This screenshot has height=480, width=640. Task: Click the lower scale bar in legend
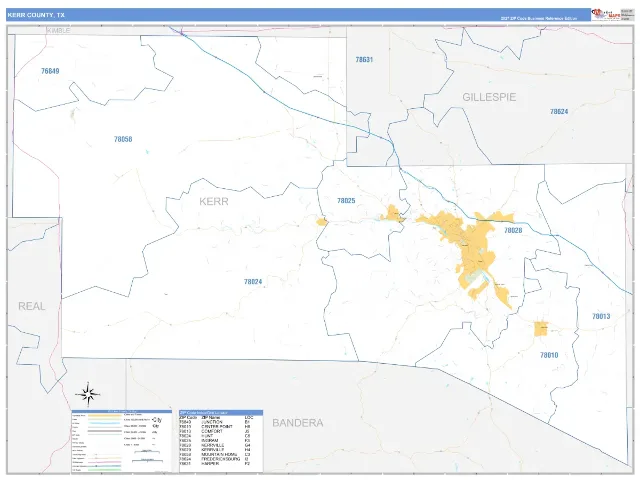(x=147, y=460)
